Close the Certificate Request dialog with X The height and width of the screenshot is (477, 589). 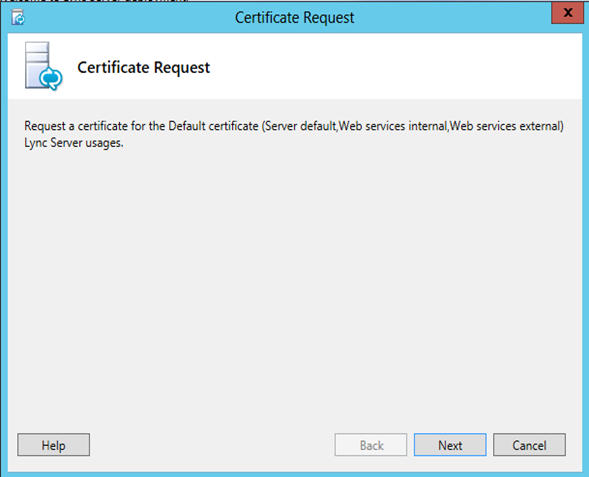point(568,13)
